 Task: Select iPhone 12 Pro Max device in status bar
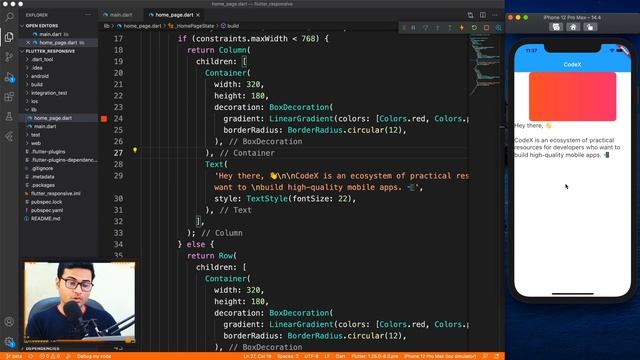pyautogui.click(x=440, y=356)
